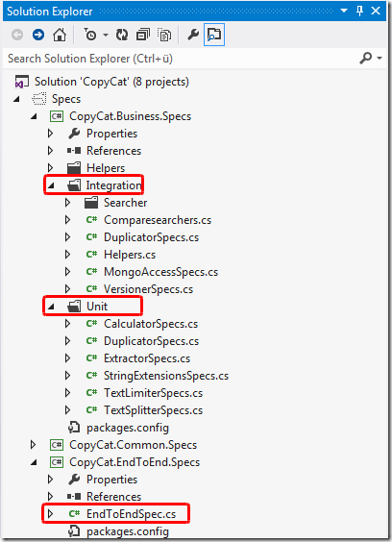
Task: Click the CopyCat.EndToEnd.Specs C# project icon
Action: [57, 462]
